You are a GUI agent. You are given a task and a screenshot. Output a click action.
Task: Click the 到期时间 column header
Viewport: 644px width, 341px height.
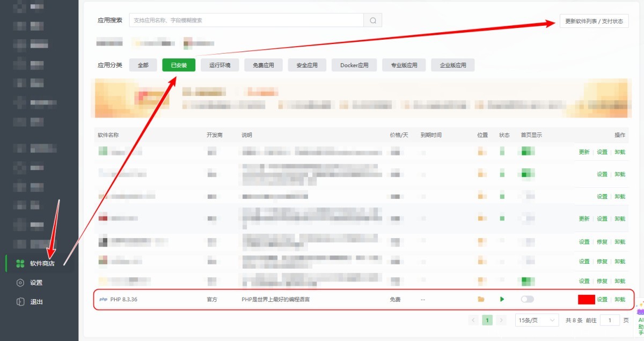pos(431,135)
